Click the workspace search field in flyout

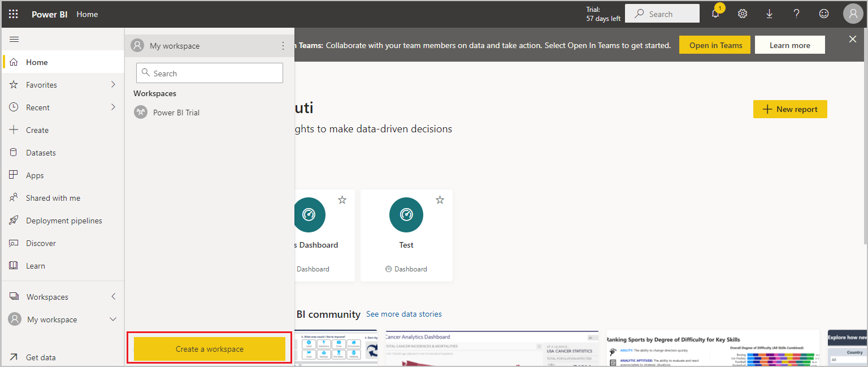210,73
